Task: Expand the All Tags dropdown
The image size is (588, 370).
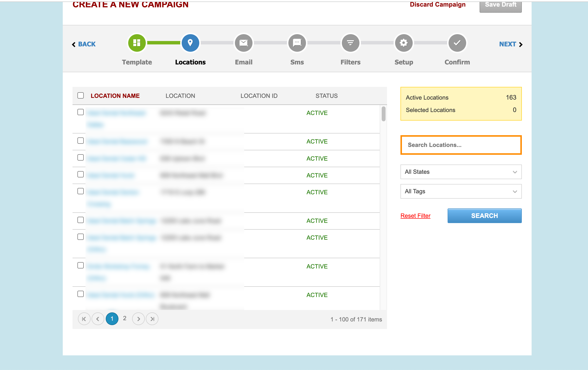Action: coord(461,191)
